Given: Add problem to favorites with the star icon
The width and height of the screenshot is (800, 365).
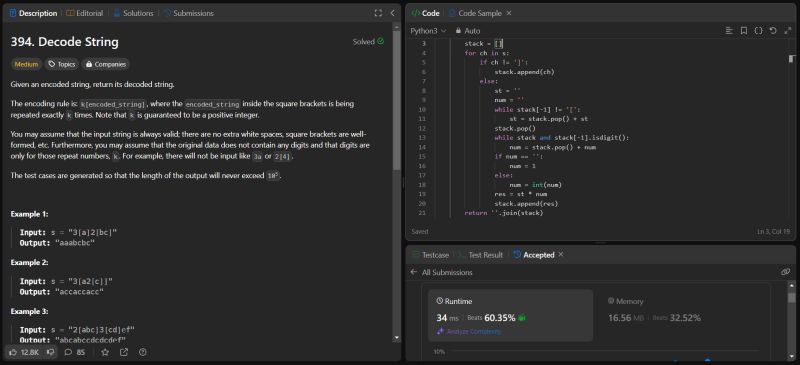Looking at the screenshot, I should point(105,352).
